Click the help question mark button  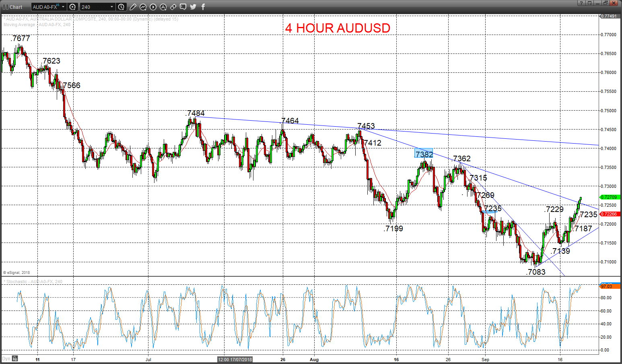click(x=581, y=3)
